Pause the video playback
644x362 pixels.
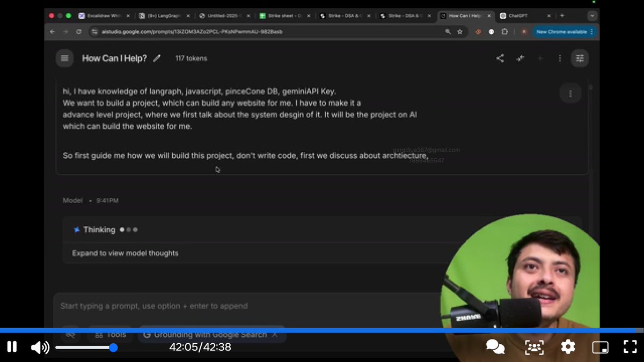pyautogui.click(x=12, y=347)
